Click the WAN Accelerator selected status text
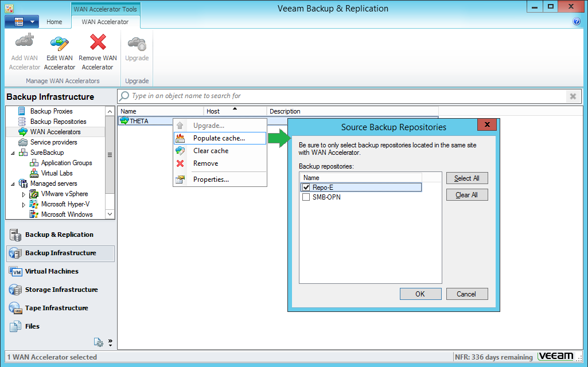 coord(52,357)
